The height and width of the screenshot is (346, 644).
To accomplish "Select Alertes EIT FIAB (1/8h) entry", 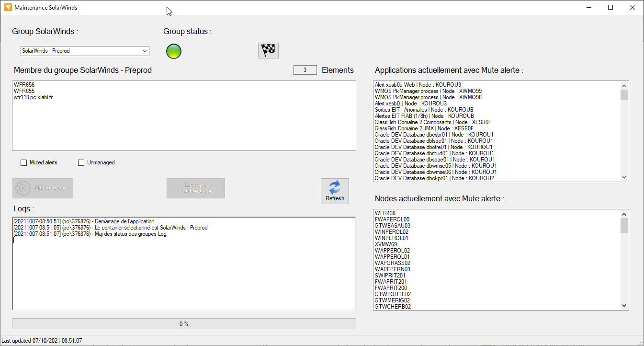I will (x=424, y=116).
